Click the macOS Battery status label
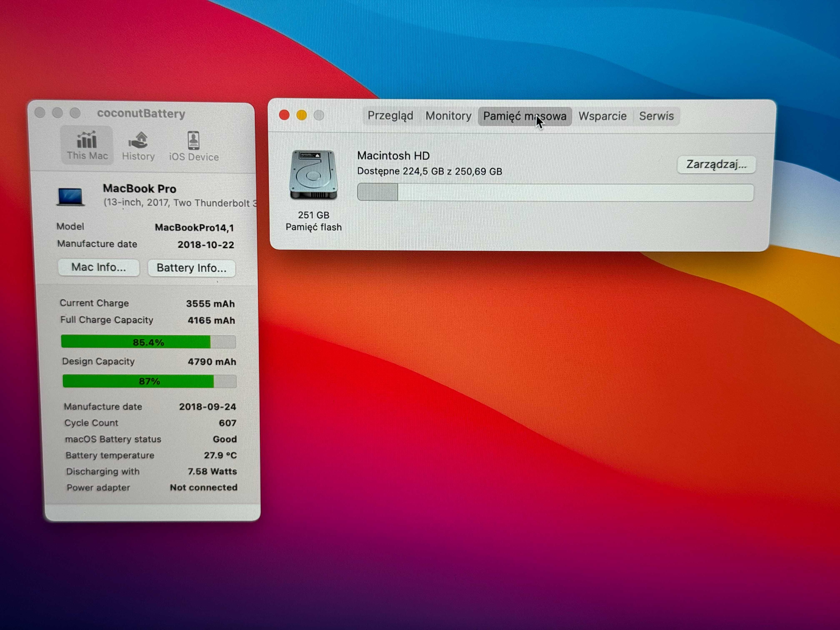 point(113,439)
